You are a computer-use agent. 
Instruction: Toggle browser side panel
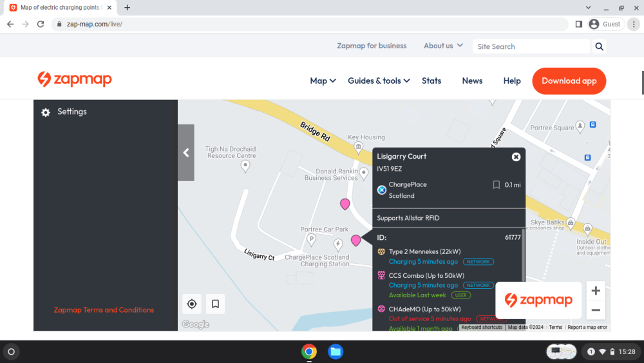[579, 25]
